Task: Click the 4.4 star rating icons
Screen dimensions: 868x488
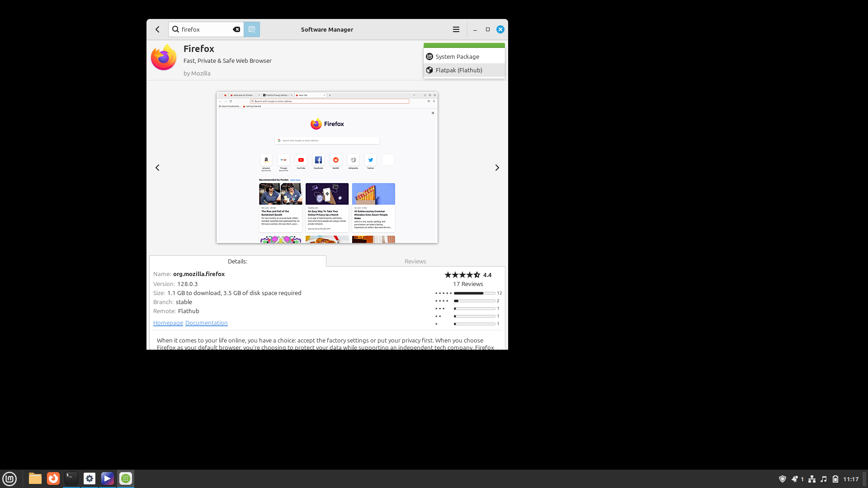Action: pyautogui.click(x=462, y=275)
